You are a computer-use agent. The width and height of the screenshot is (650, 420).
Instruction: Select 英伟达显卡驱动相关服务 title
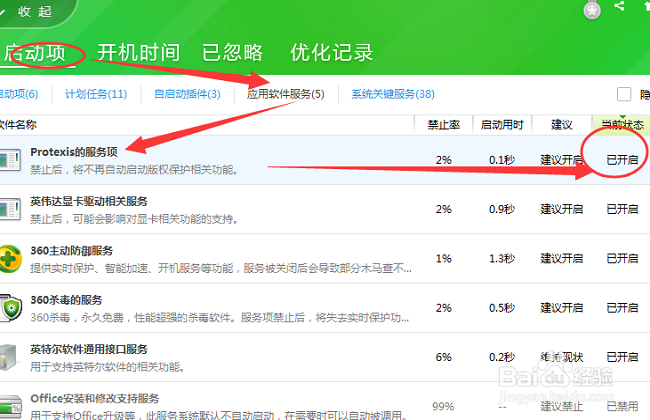click(89, 202)
